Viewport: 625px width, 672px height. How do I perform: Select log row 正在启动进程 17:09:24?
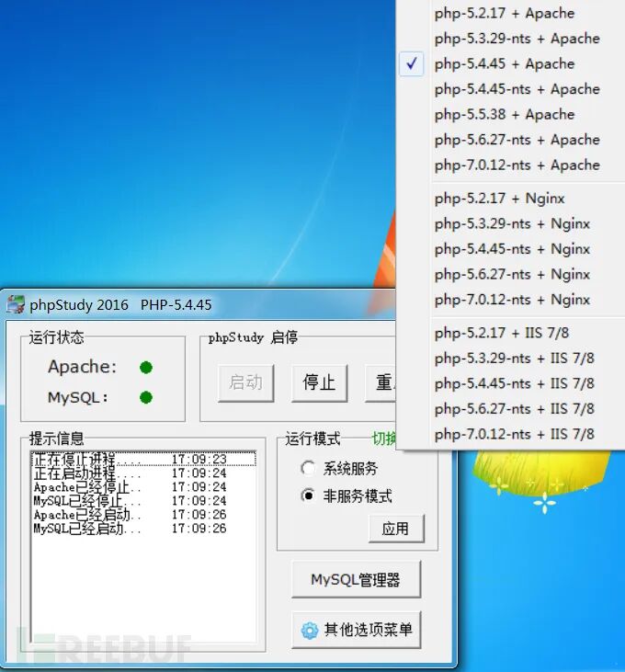tap(143, 473)
